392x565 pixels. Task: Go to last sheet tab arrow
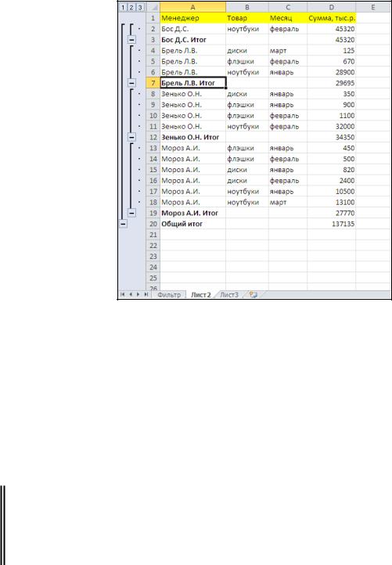[146, 295]
